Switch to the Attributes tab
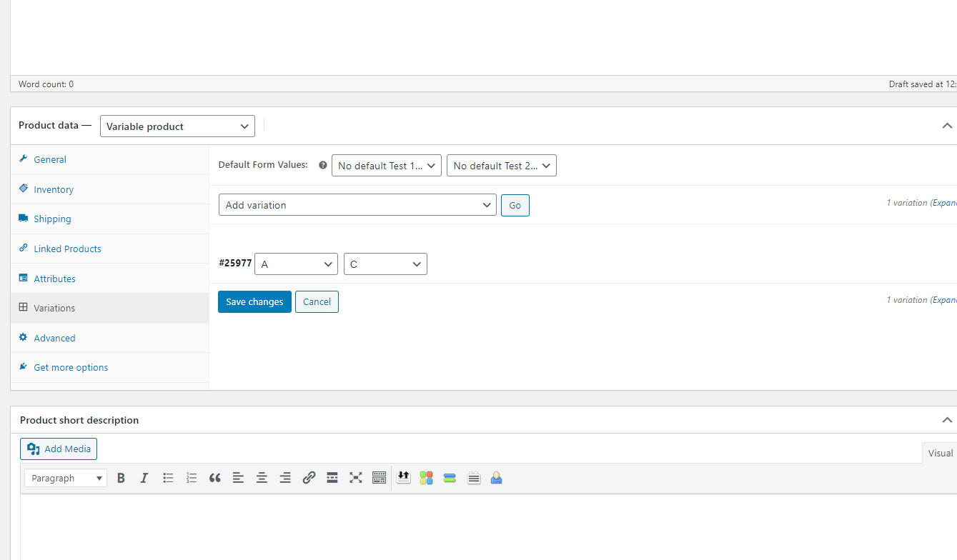957x560 pixels. click(54, 279)
